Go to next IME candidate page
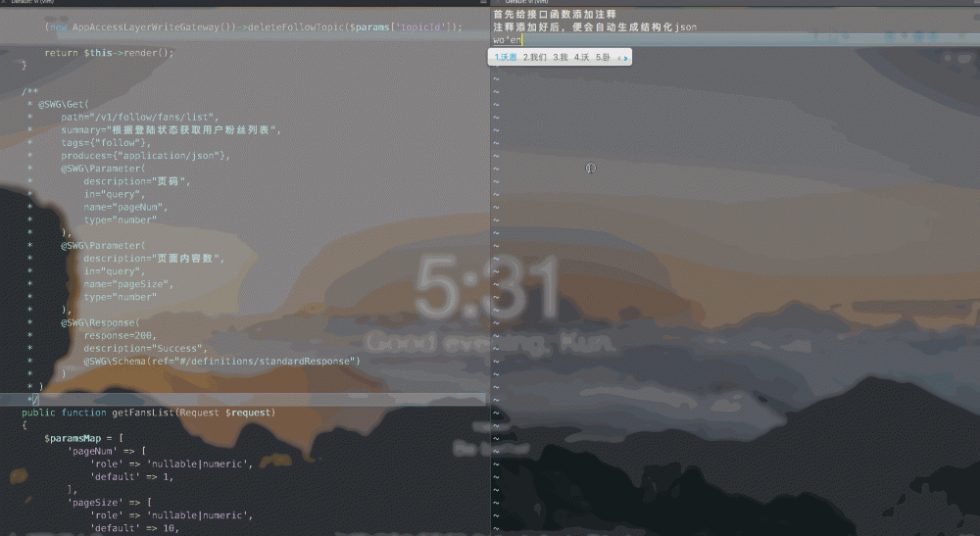Viewport: 980px width, 536px height. pyautogui.click(x=625, y=58)
